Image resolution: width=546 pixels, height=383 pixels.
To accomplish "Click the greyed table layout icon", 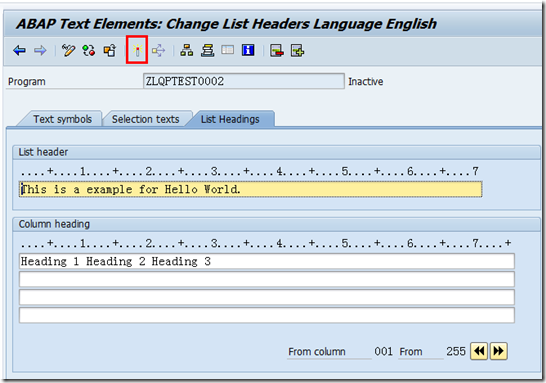I will coord(228,50).
